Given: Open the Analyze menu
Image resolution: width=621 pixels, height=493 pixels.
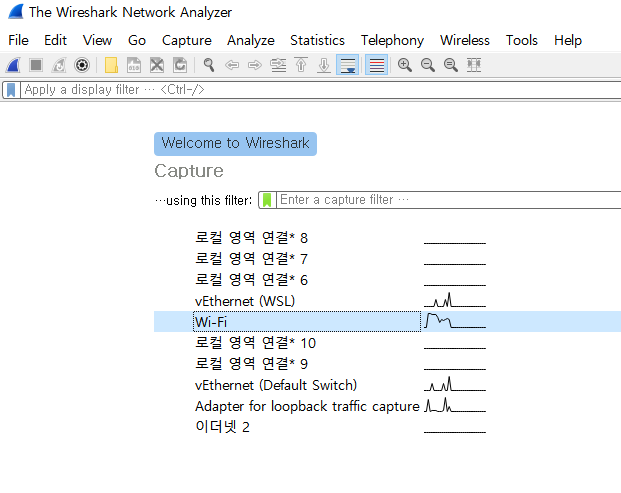Looking at the screenshot, I should coord(251,40).
